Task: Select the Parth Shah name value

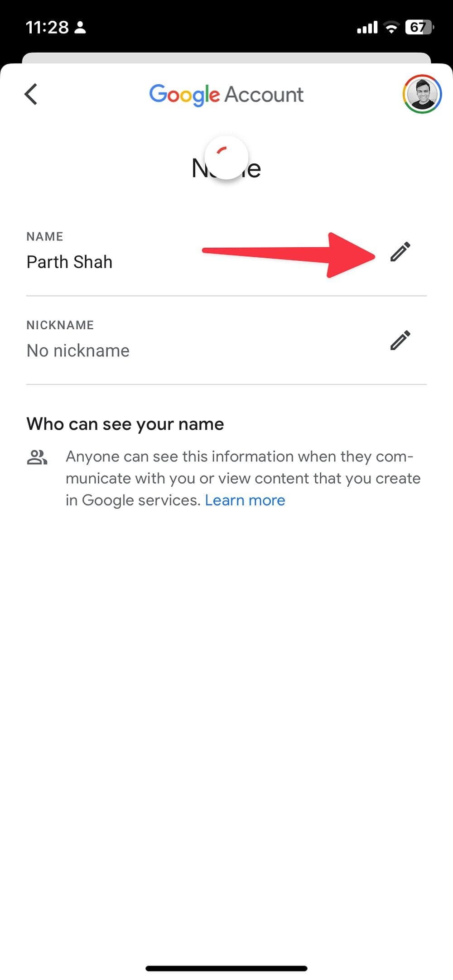Action: pyautogui.click(x=69, y=262)
